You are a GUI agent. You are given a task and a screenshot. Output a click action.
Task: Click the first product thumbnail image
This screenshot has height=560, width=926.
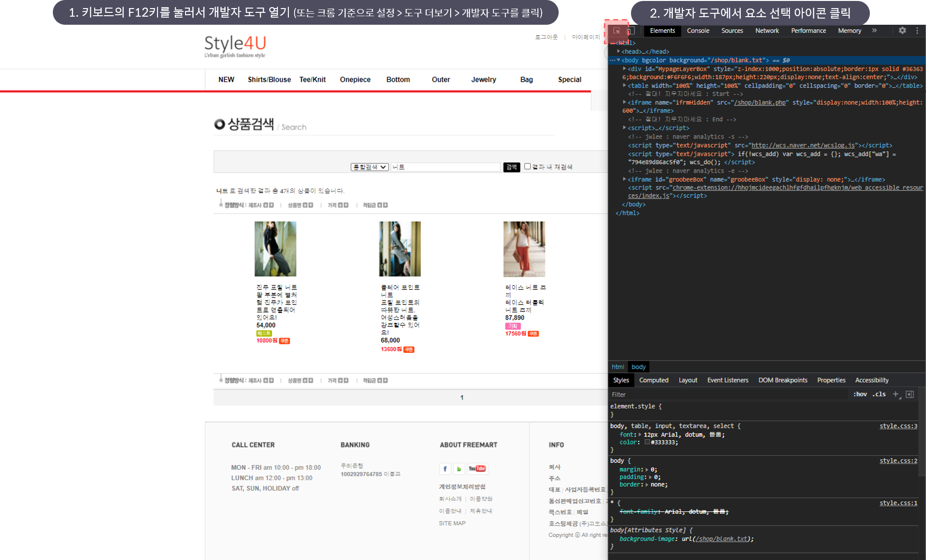pos(275,249)
